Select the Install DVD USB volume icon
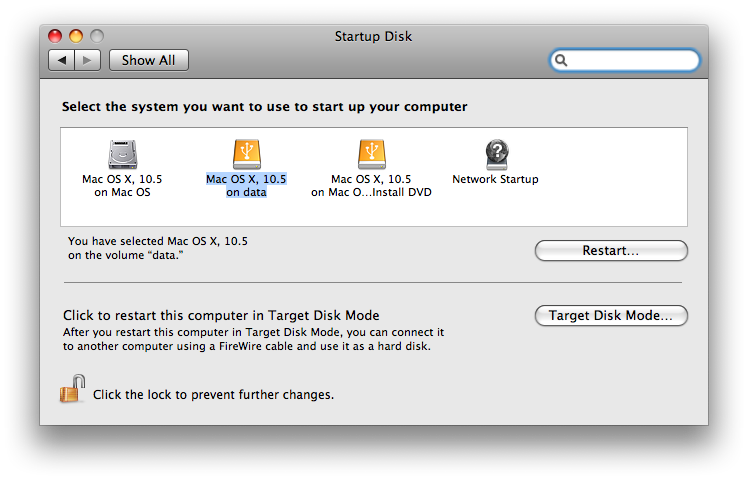This screenshot has width=748, height=480. [371, 153]
